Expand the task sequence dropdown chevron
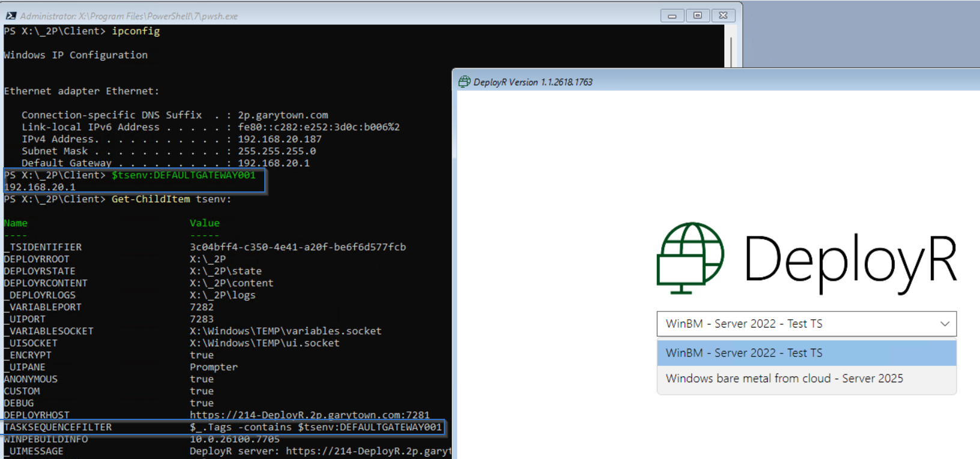This screenshot has width=980, height=459. tap(945, 324)
